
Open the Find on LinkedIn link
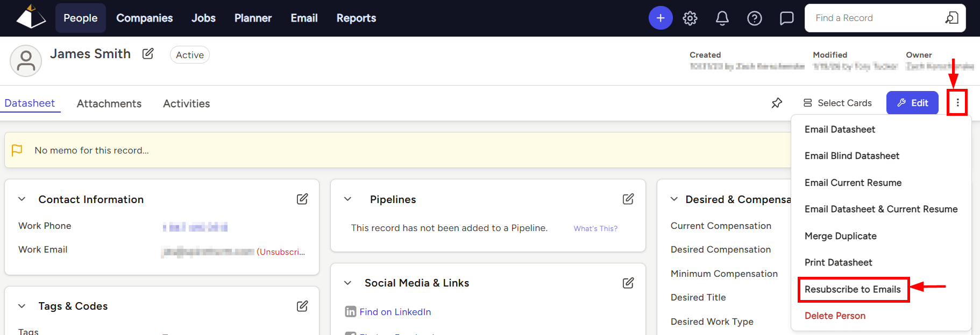coord(395,312)
